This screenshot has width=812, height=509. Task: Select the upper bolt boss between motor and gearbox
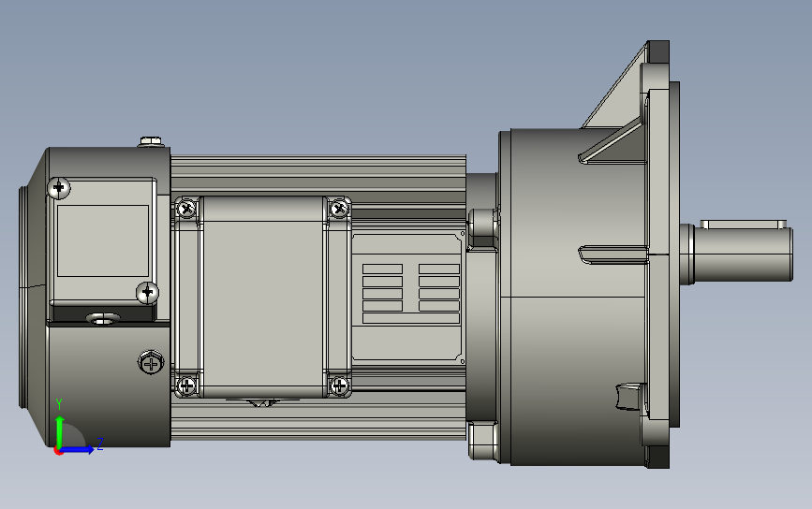click(x=483, y=228)
